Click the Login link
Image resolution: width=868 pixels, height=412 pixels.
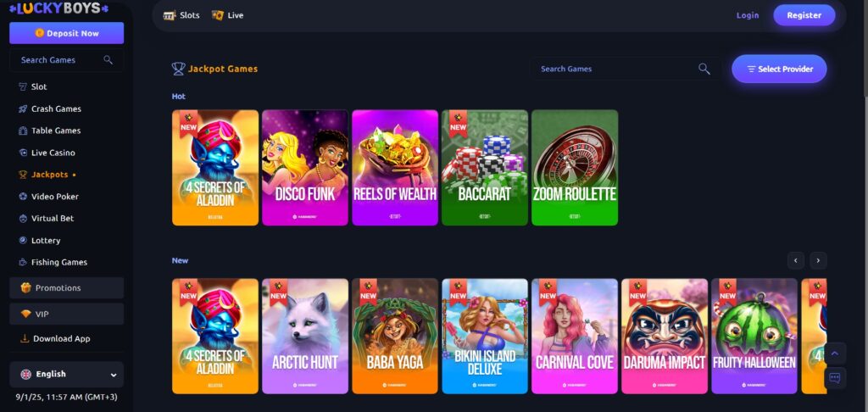pyautogui.click(x=748, y=15)
